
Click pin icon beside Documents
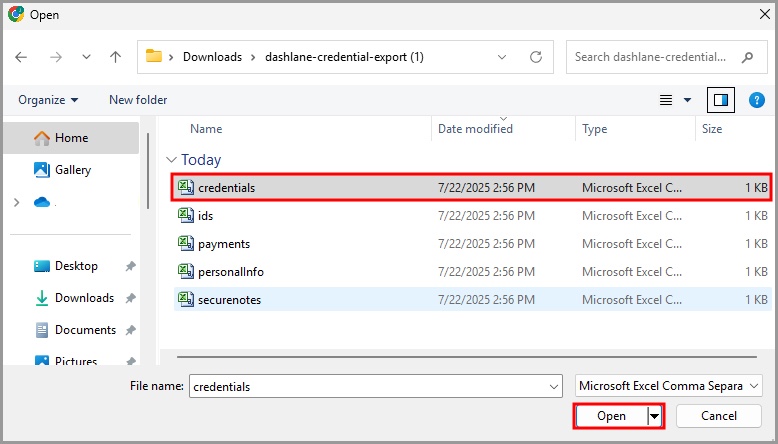click(x=130, y=330)
